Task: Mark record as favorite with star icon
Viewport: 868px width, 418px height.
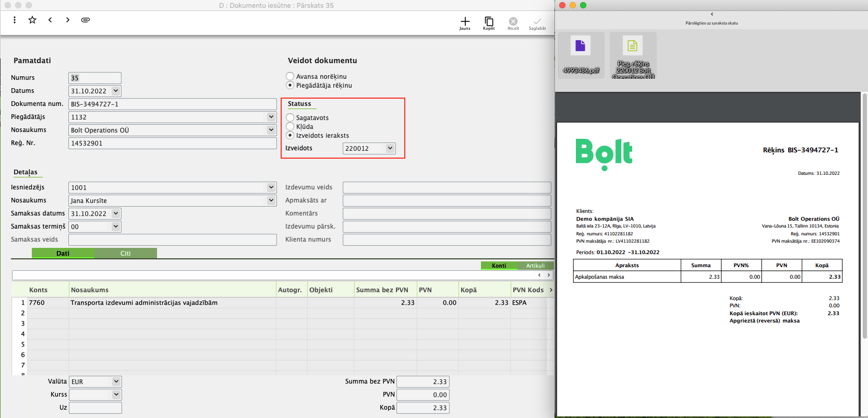Action: pyautogui.click(x=32, y=20)
